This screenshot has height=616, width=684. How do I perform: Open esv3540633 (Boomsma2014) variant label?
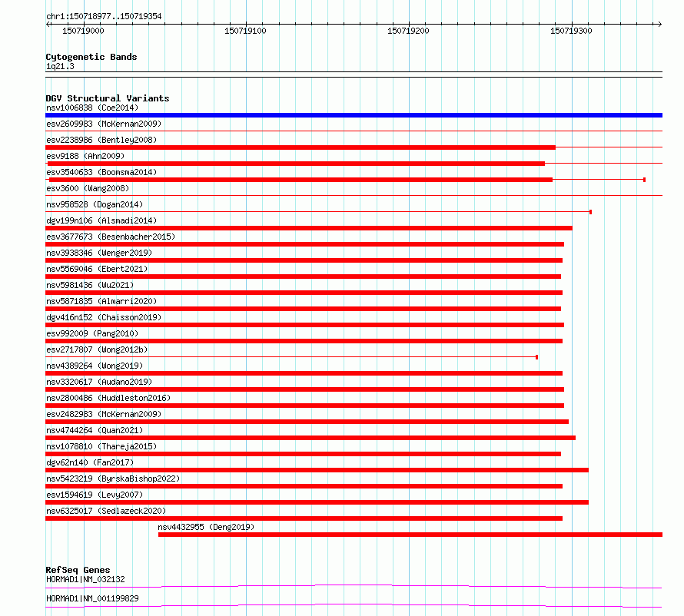click(101, 172)
